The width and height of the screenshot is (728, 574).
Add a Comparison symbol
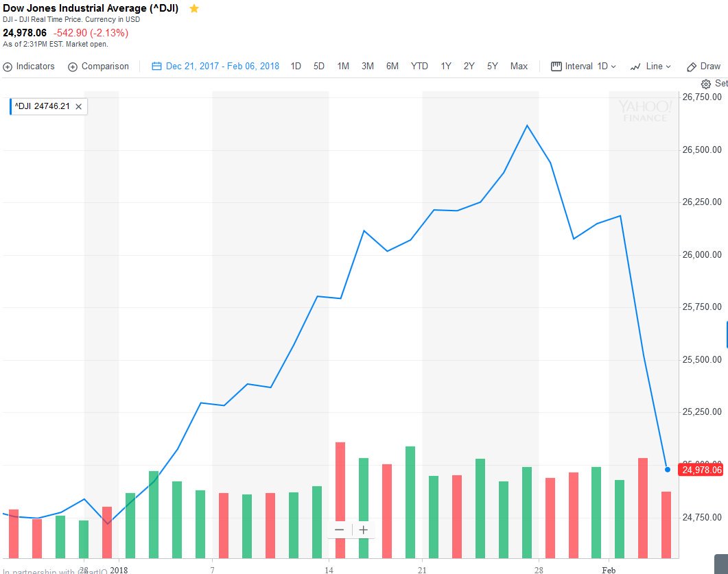click(x=98, y=67)
